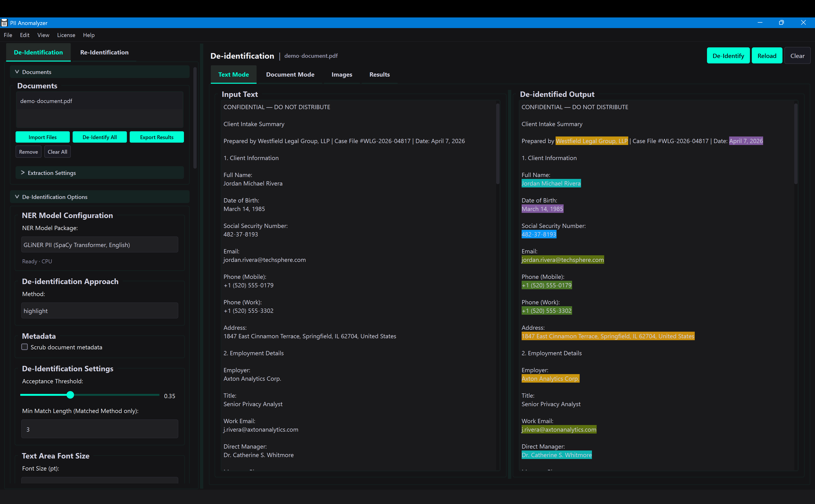Open the License menu

[x=66, y=35]
